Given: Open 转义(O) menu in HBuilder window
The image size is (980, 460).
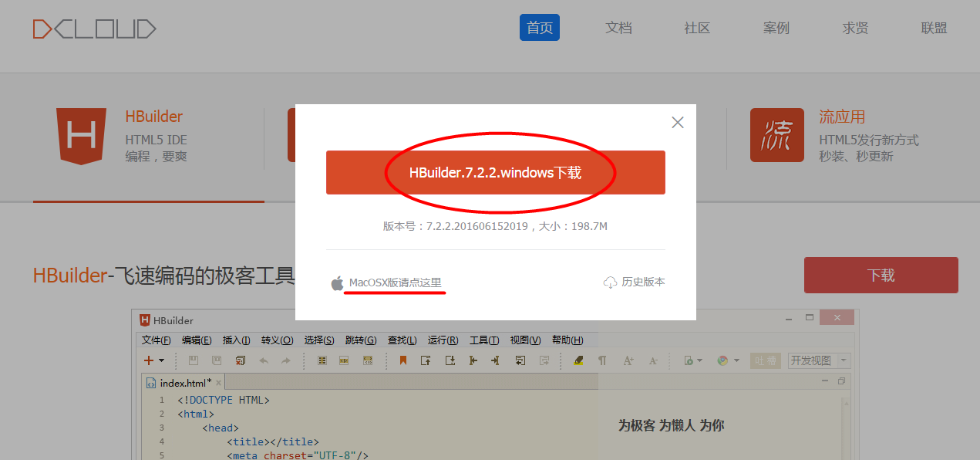Looking at the screenshot, I should pos(278,340).
